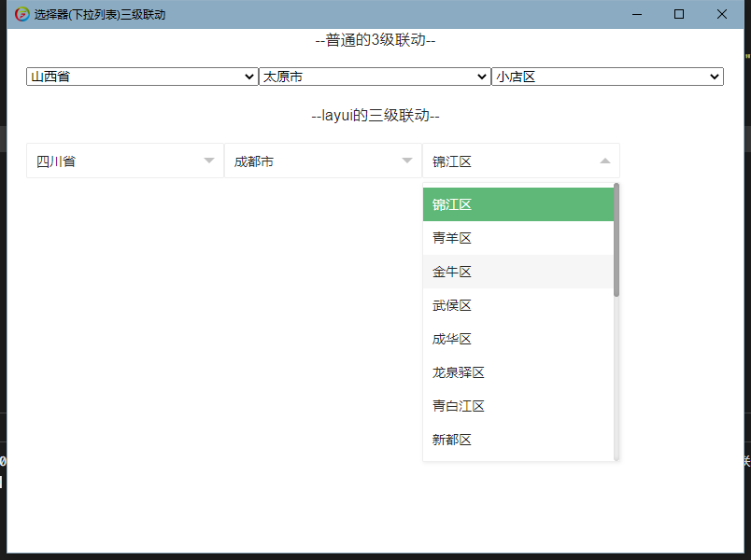This screenshot has height=560, width=751.
Task: Click the dropdown list scrollbar thumb
Action: click(x=616, y=240)
